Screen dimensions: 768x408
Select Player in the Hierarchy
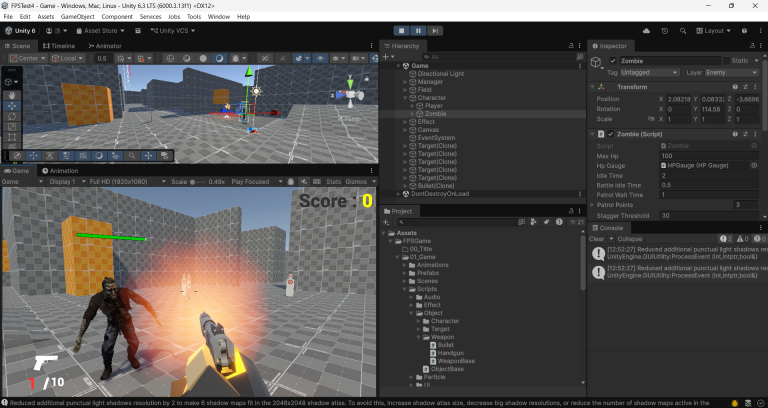point(433,106)
